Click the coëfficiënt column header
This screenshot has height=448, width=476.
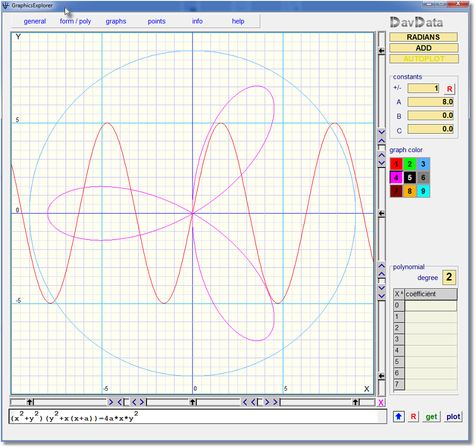[x=431, y=294]
